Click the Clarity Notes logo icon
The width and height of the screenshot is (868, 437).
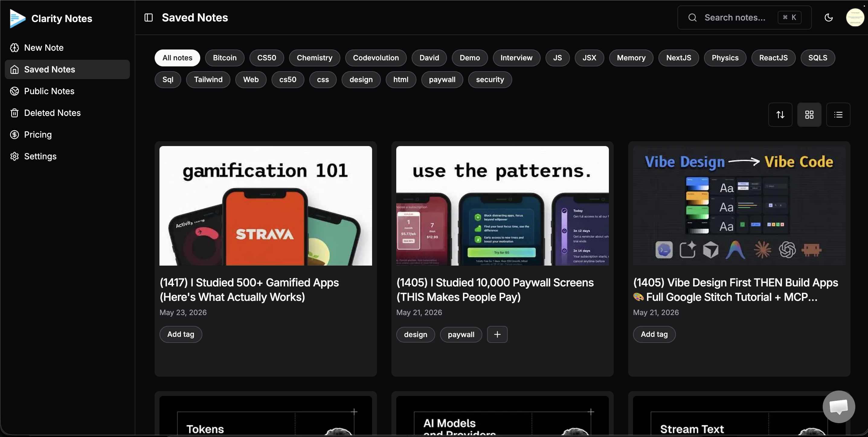click(18, 18)
